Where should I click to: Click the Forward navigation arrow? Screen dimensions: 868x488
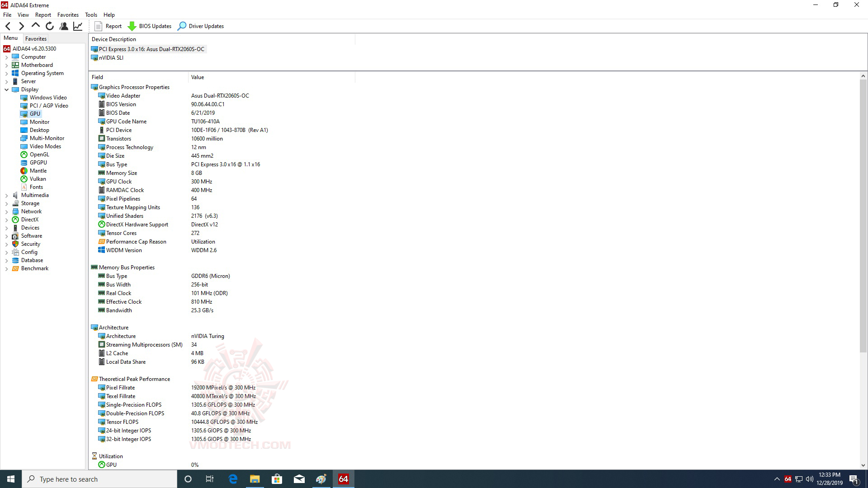click(x=21, y=26)
